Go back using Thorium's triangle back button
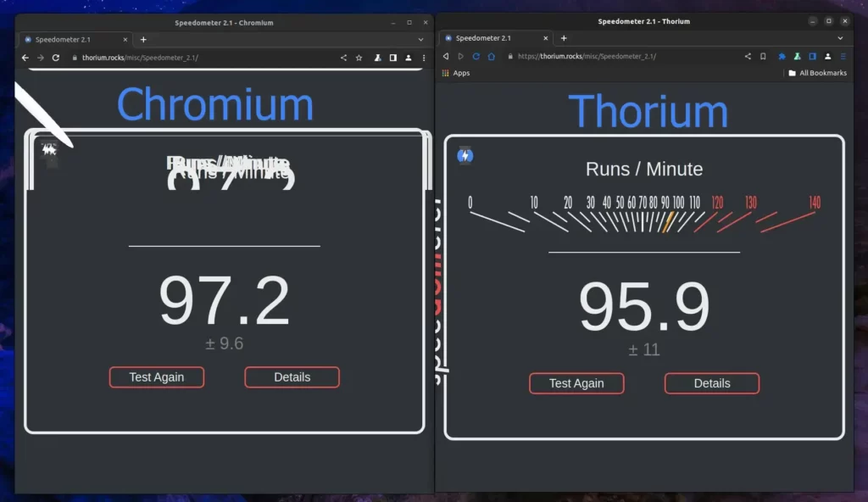This screenshot has width=868, height=502. (x=446, y=56)
